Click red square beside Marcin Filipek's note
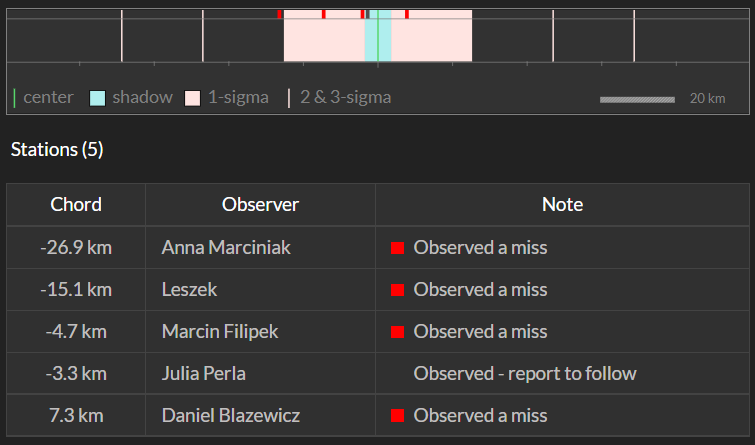755x445 pixels. [x=397, y=332]
